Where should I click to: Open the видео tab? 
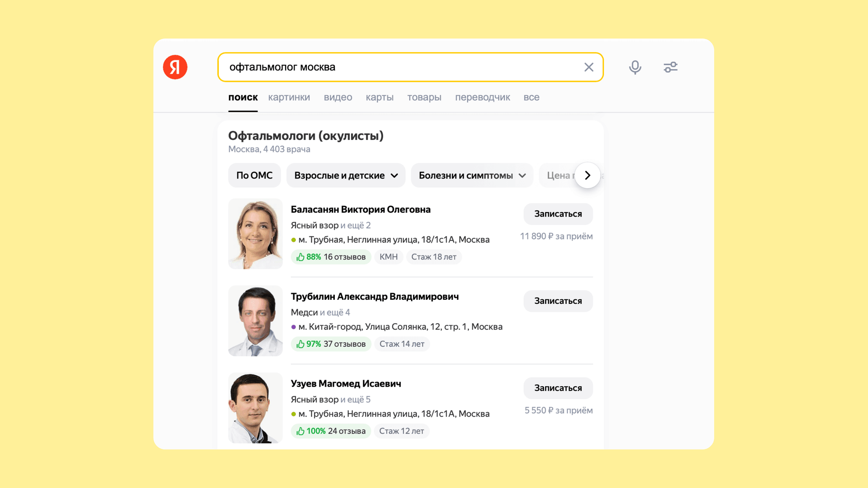coord(338,97)
